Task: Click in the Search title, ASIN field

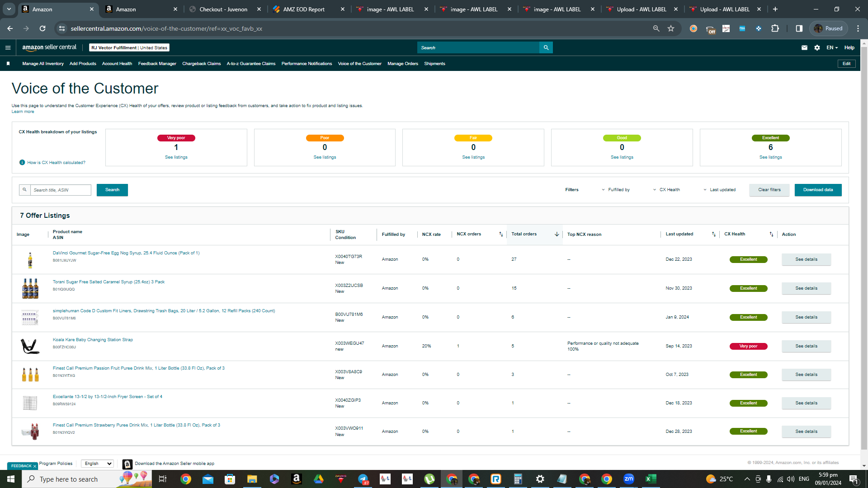Action: click(61, 190)
